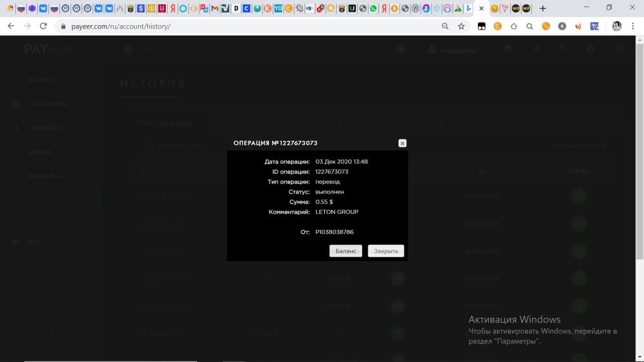Open the page zoom magnifier in address bar

tap(445, 26)
